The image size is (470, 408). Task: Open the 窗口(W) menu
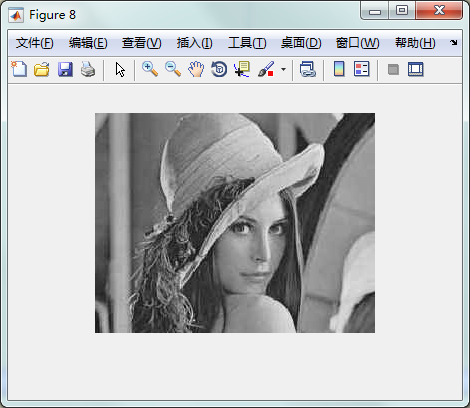pos(357,43)
